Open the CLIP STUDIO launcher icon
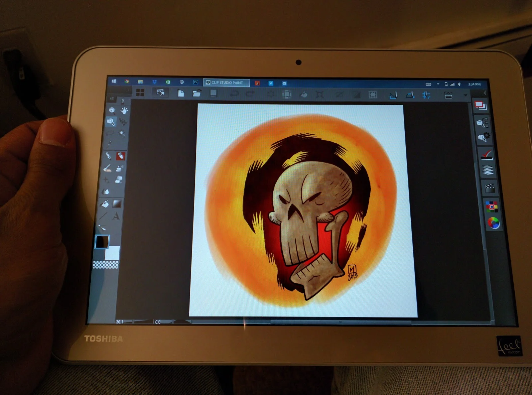 [x=161, y=93]
